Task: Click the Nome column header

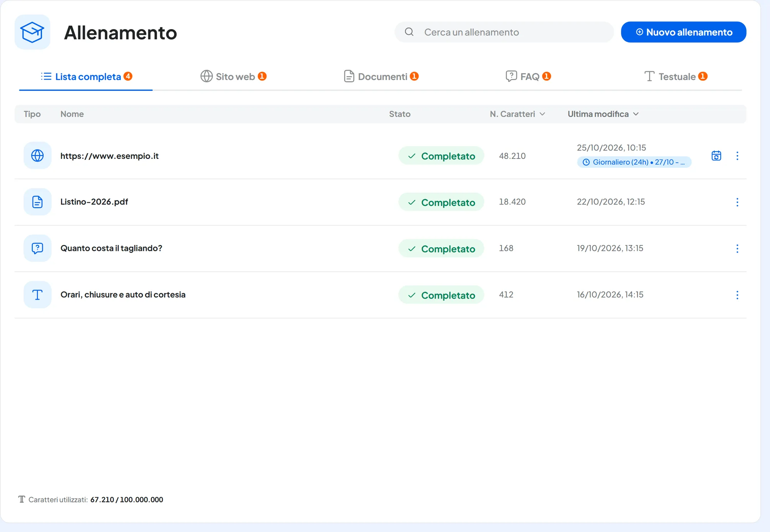Action: tap(72, 114)
